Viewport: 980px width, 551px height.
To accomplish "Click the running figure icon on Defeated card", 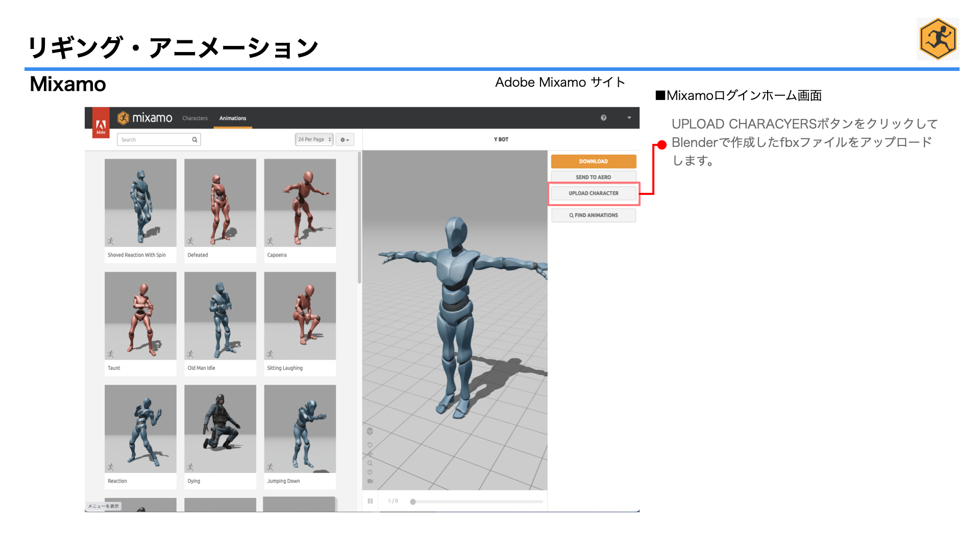I will (190, 241).
